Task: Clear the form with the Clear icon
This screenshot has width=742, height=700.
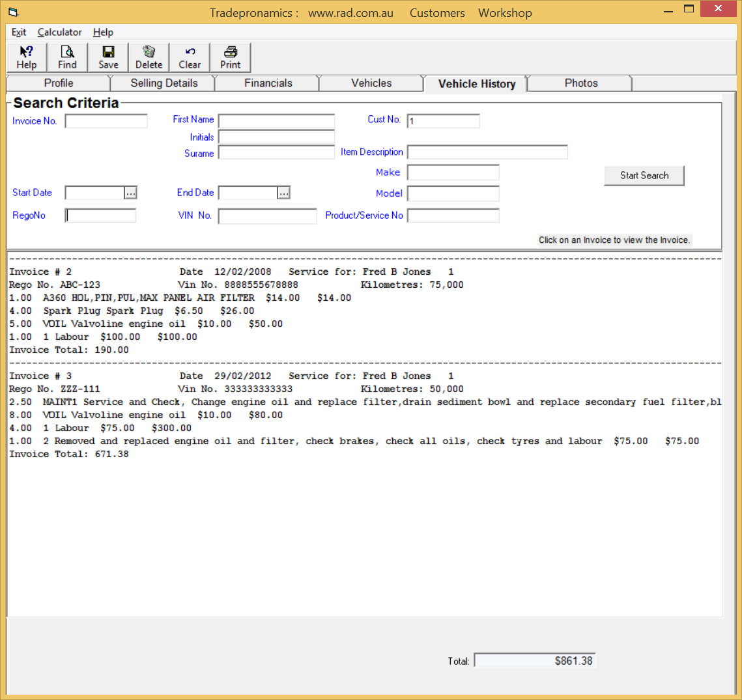Action: 190,57
